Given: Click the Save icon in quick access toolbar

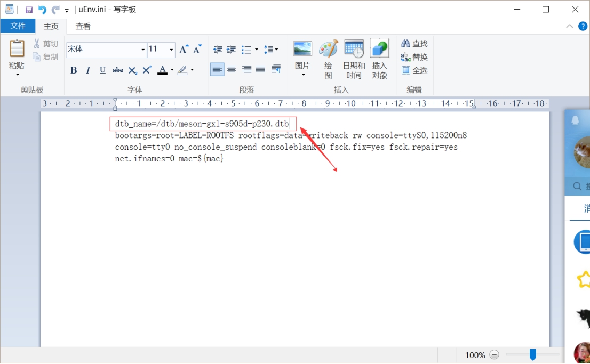Looking at the screenshot, I should point(29,10).
